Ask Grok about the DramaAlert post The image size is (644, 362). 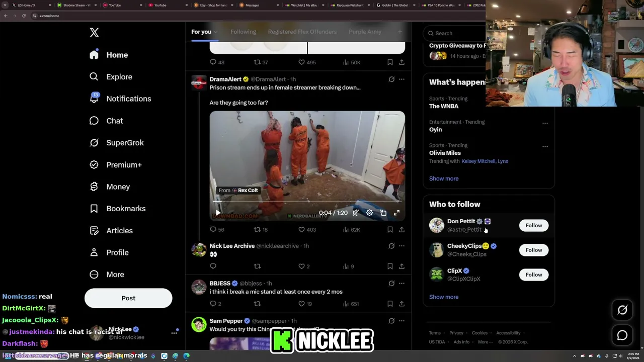pyautogui.click(x=391, y=79)
